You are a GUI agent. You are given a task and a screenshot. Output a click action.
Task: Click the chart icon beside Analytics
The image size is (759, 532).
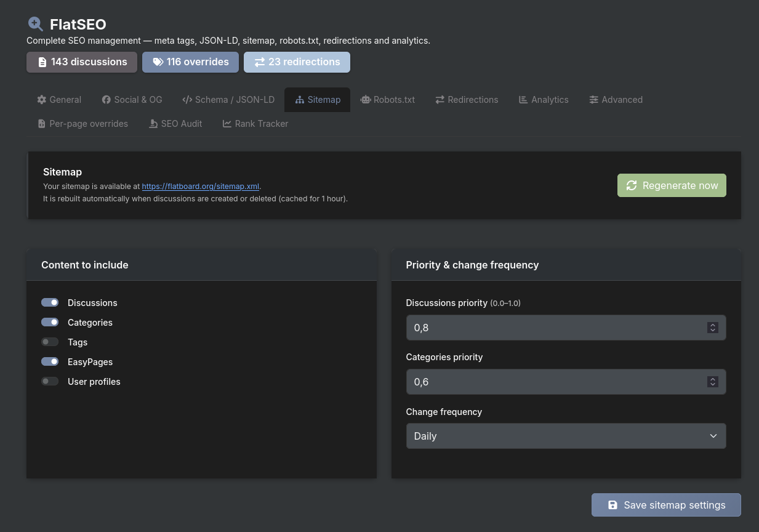(523, 100)
